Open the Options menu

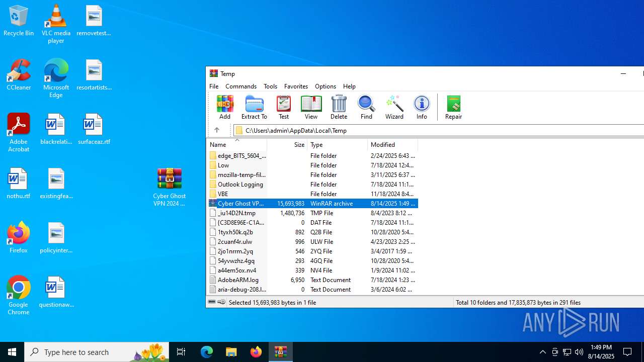point(326,86)
